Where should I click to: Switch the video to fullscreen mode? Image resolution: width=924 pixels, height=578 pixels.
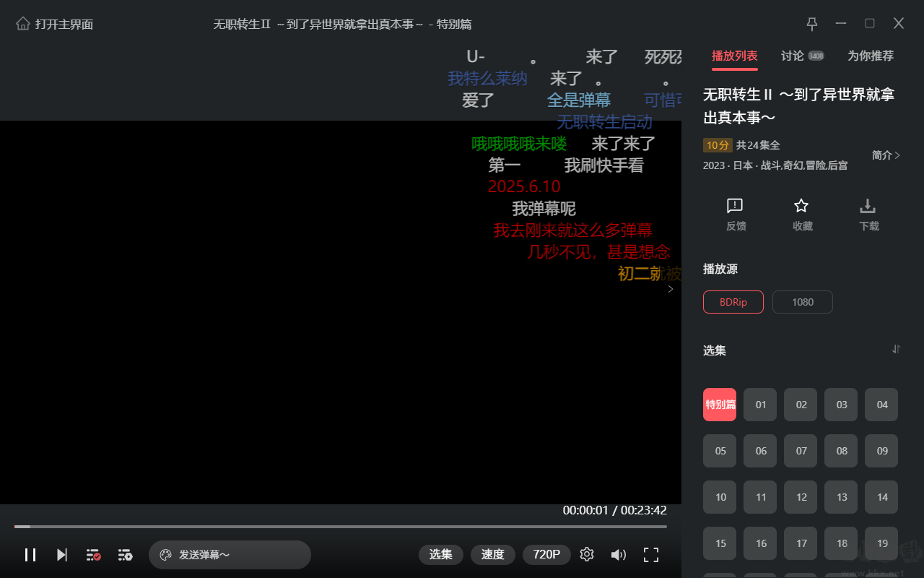pyautogui.click(x=651, y=555)
